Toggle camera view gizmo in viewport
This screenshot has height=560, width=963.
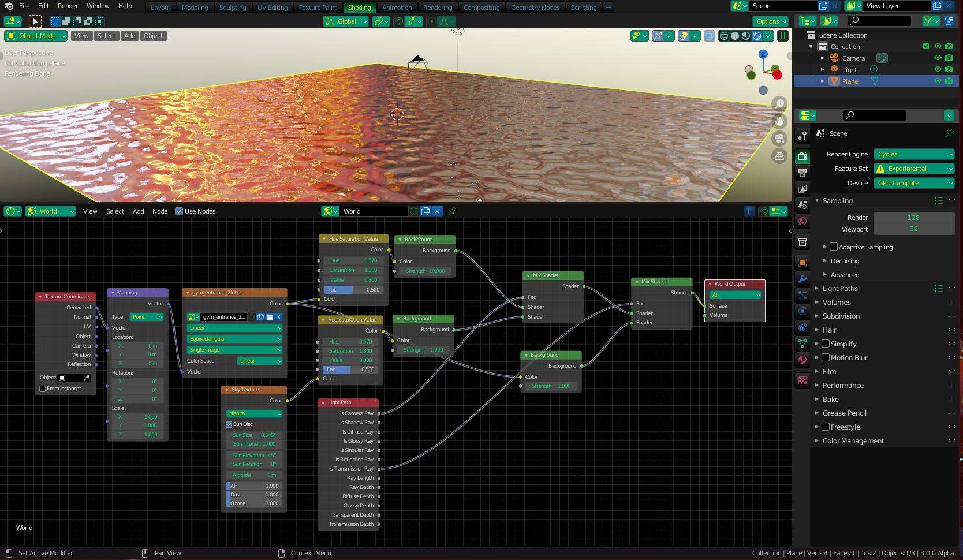click(x=780, y=139)
